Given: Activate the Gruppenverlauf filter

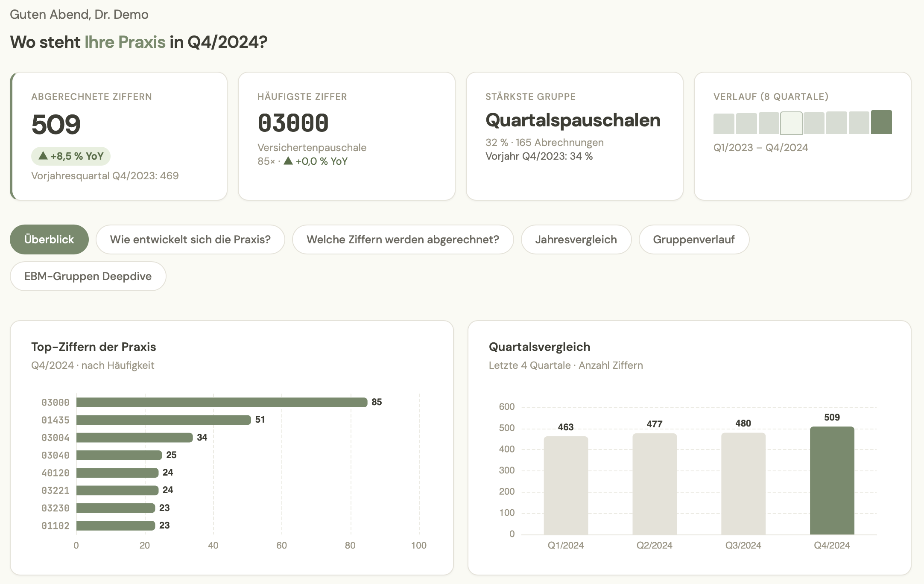Looking at the screenshot, I should point(693,239).
